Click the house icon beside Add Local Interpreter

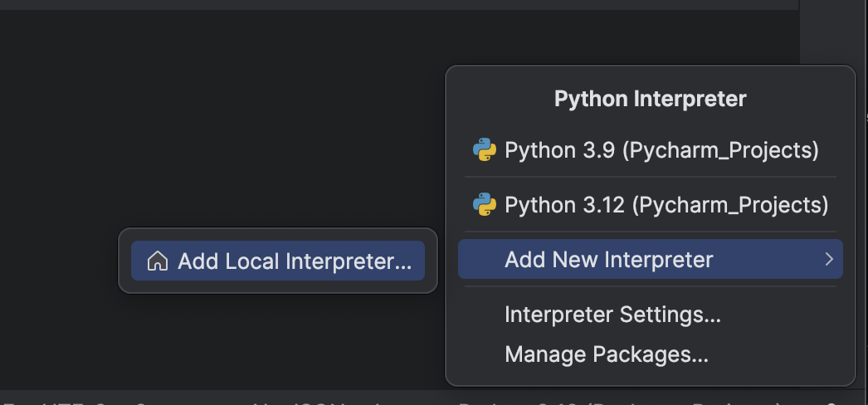click(158, 261)
